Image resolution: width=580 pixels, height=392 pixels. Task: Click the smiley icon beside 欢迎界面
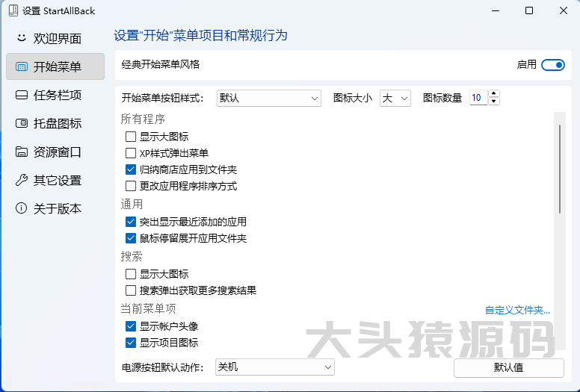coord(22,38)
